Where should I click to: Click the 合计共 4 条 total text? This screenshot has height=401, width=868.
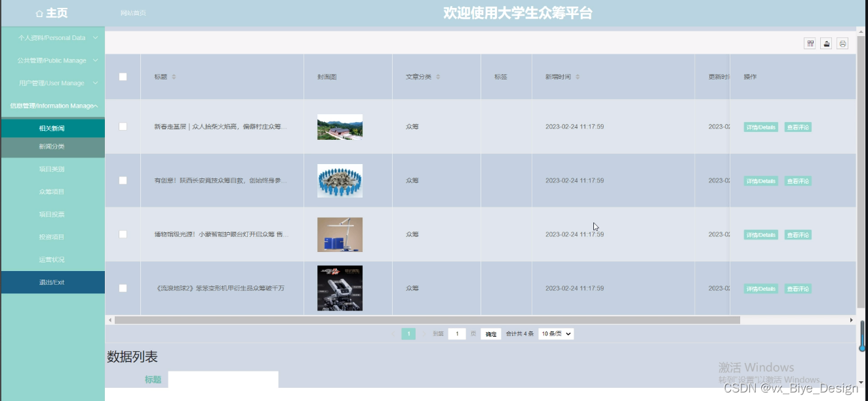(x=519, y=334)
